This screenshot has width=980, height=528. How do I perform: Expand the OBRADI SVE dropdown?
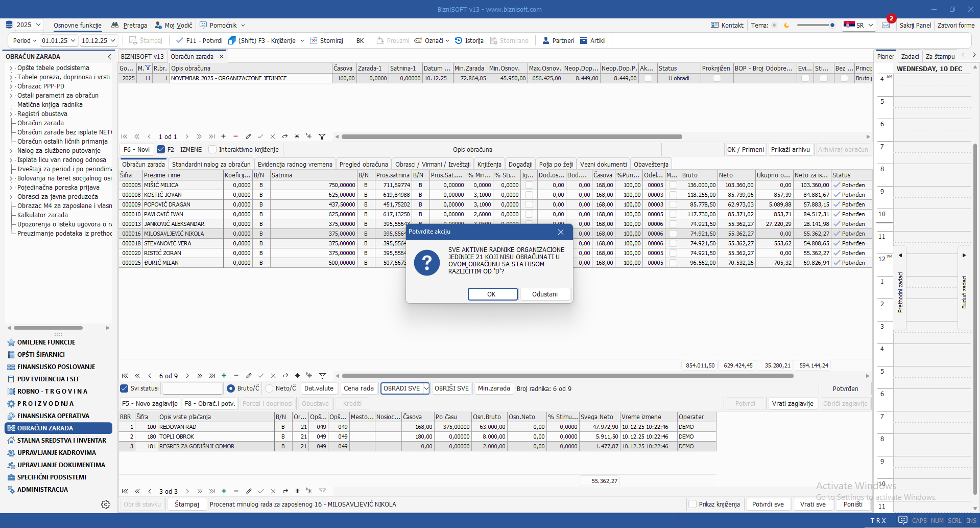click(426, 388)
